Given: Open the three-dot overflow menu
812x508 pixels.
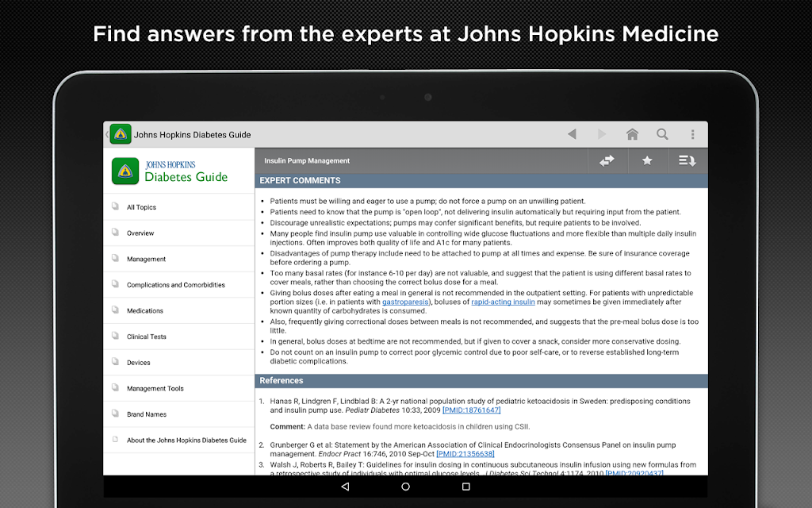Looking at the screenshot, I should coord(692,134).
